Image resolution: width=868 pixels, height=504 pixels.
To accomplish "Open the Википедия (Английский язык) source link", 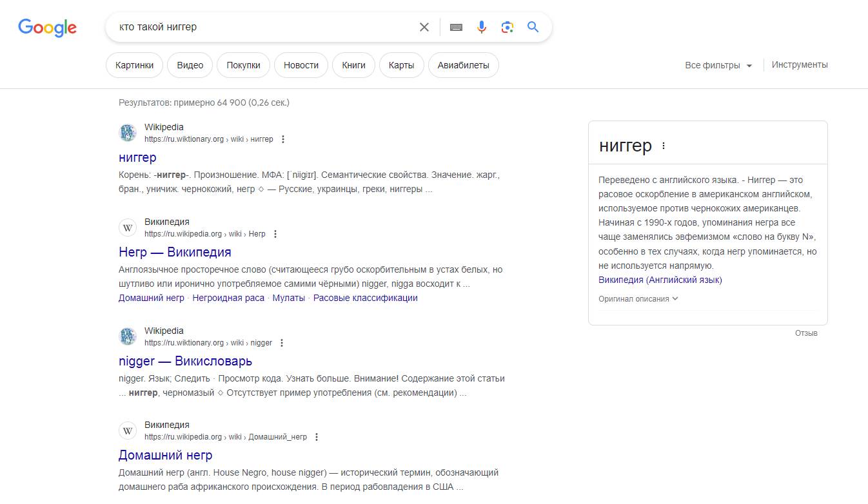I will [x=660, y=280].
